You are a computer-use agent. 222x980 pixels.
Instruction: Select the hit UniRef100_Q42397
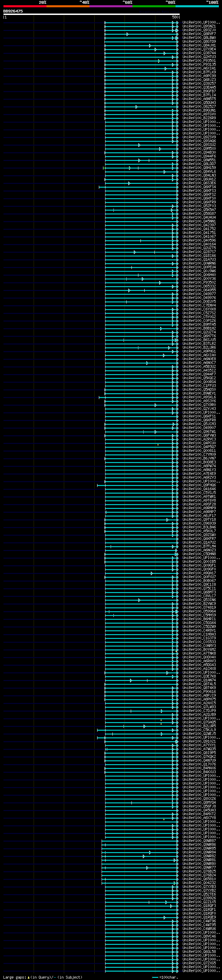pyautogui.click(x=199, y=225)
